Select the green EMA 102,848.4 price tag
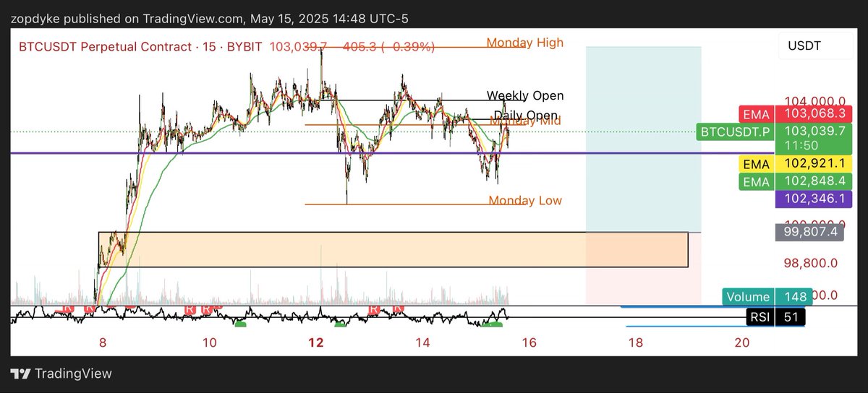This screenshot has width=868, height=393. pos(795,182)
